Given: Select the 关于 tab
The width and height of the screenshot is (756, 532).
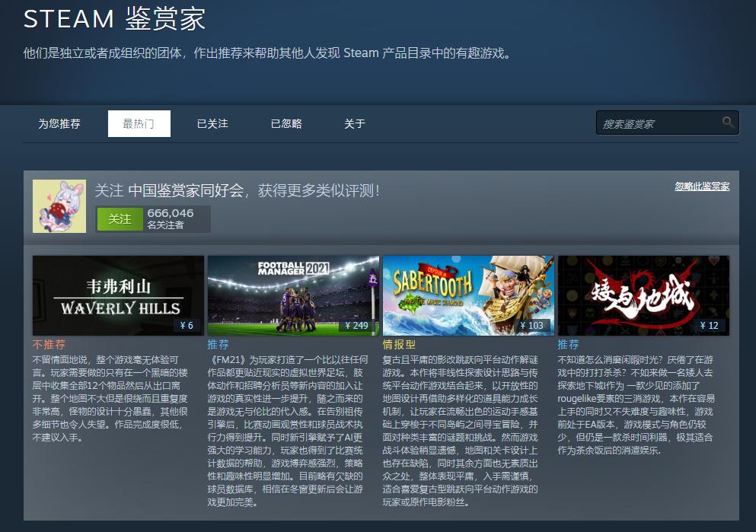Looking at the screenshot, I should [353, 123].
